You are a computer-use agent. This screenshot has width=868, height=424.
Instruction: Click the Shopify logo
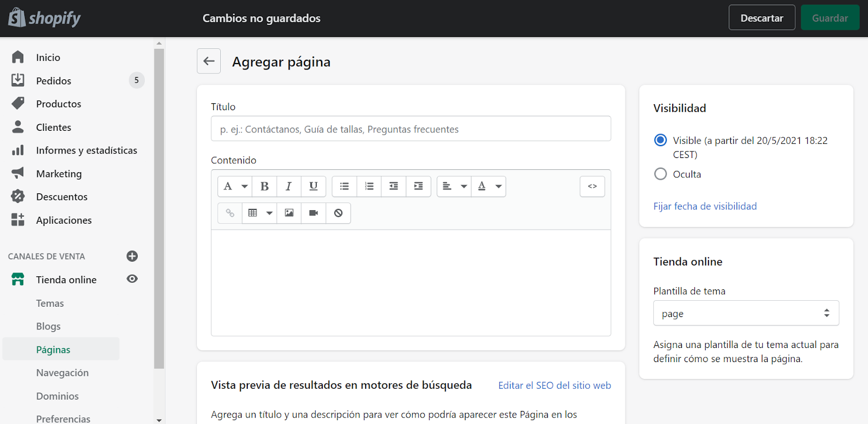pyautogui.click(x=44, y=18)
